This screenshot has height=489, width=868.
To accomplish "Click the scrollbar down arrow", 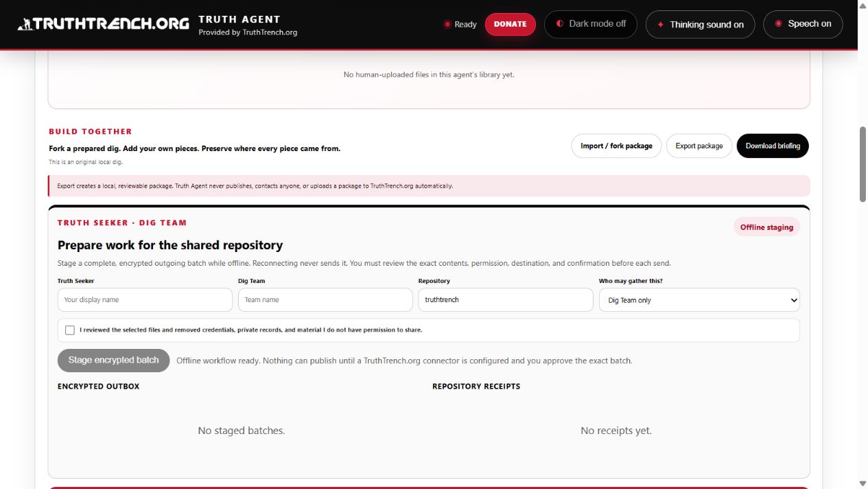I will pyautogui.click(x=863, y=484).
